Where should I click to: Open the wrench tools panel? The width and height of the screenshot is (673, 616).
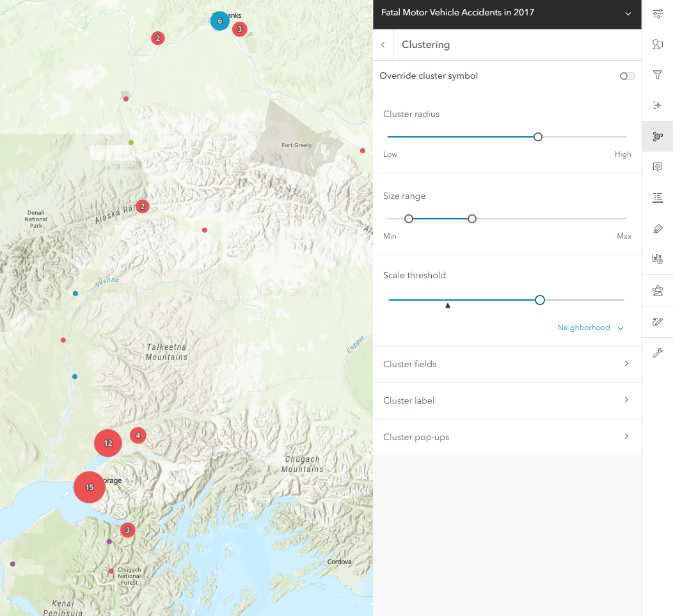658,352
